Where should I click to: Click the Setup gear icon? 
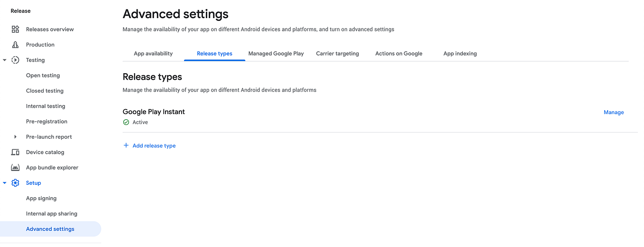15,183
